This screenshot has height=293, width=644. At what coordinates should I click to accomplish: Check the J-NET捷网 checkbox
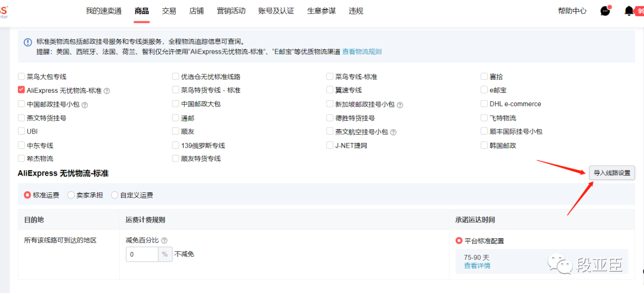pos(330,145)
